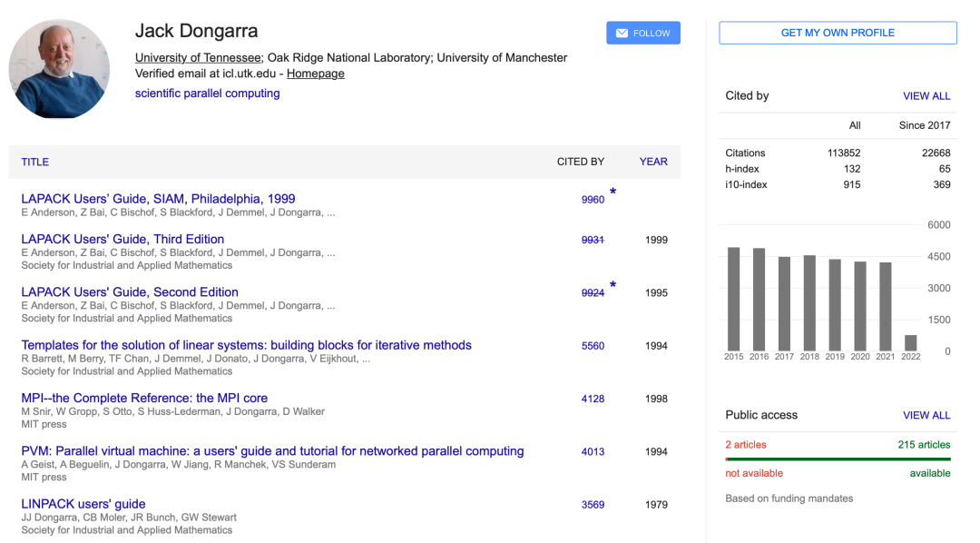Screen dimensions: 980x543
Task: Open View All in Public access section
Action: [926, 415]
